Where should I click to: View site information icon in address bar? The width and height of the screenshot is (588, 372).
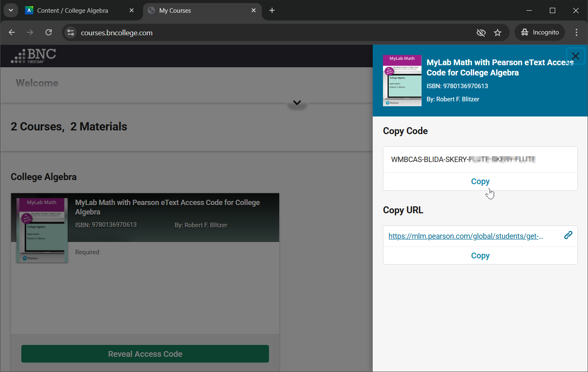[x=71, y=32]
